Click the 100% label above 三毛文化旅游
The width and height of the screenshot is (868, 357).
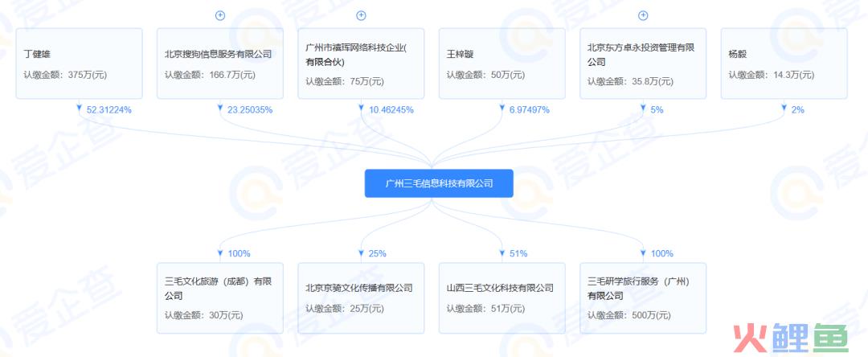tap(239, 253)
